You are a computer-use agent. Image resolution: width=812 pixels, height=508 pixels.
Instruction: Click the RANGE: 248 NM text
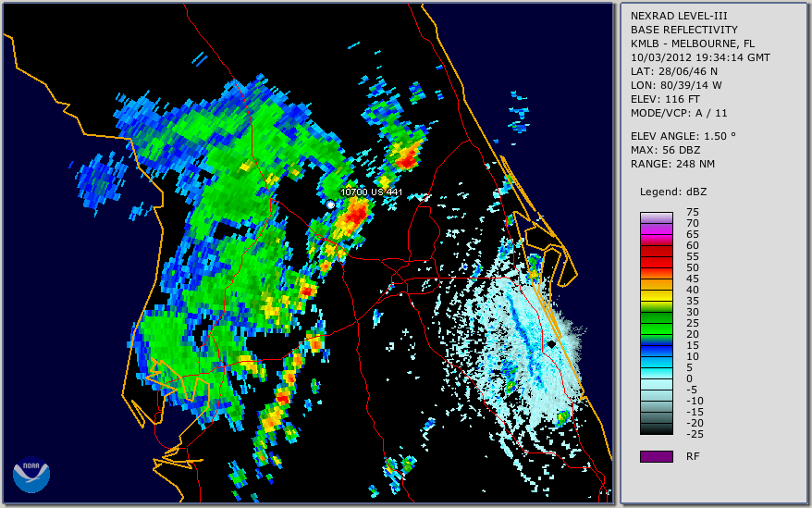[x=672, y=165]
